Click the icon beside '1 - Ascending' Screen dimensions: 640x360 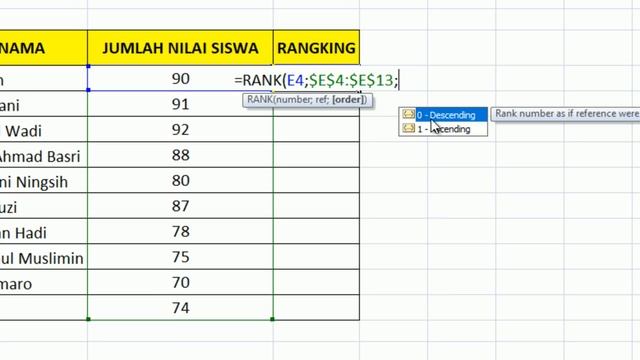[x=408, y=128]
